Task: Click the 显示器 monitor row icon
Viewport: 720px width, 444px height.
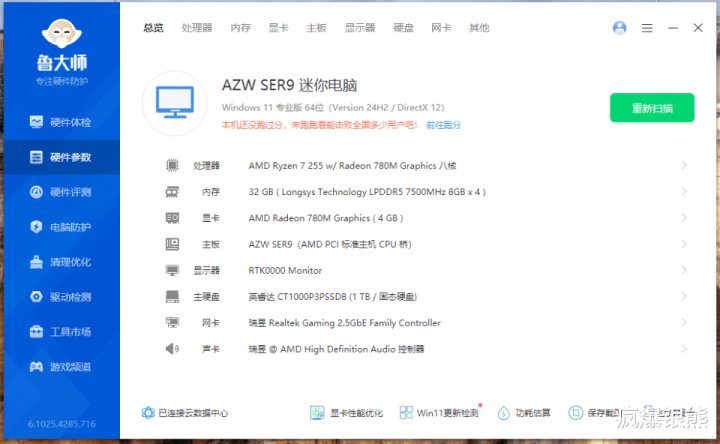Action: (x=172, y=270)
